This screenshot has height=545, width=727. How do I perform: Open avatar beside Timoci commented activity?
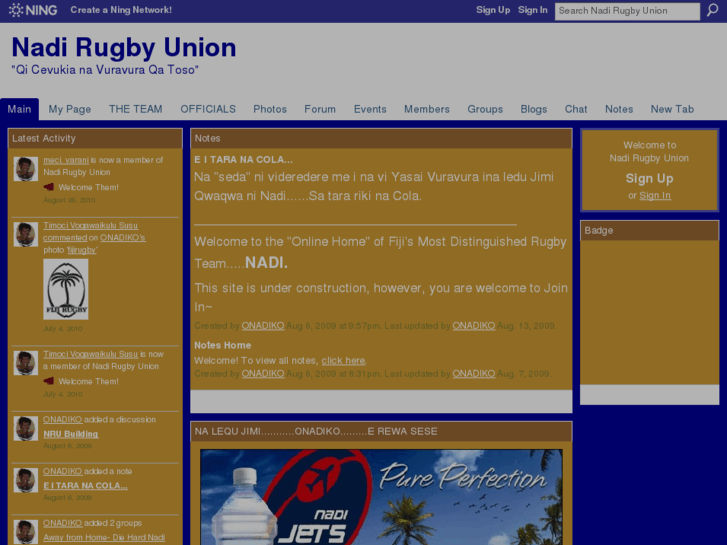[26, 234]
